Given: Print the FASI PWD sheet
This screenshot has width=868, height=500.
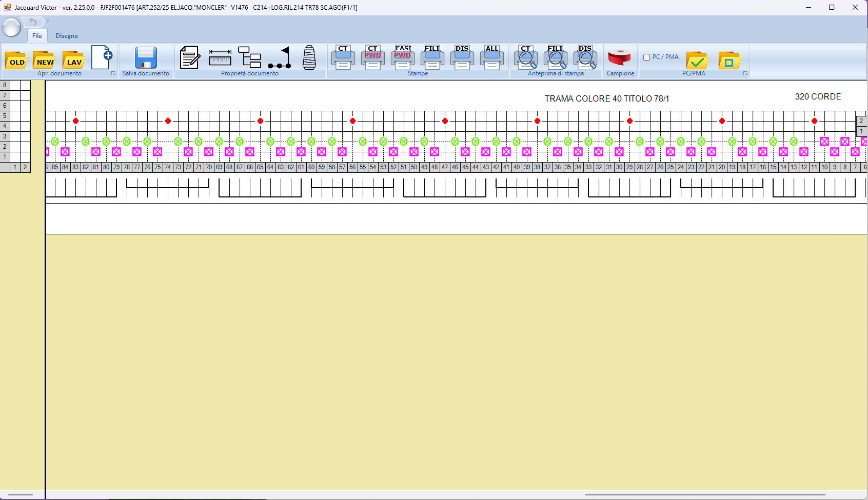Looking at the screenshot, I should tap(403, 57).
